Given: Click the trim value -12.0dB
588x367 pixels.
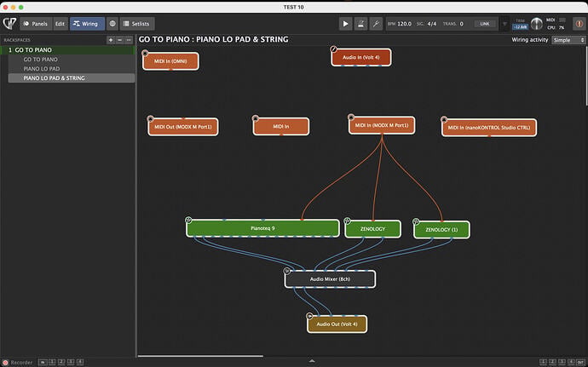Looking at the screenshot, I should (520, 27).
